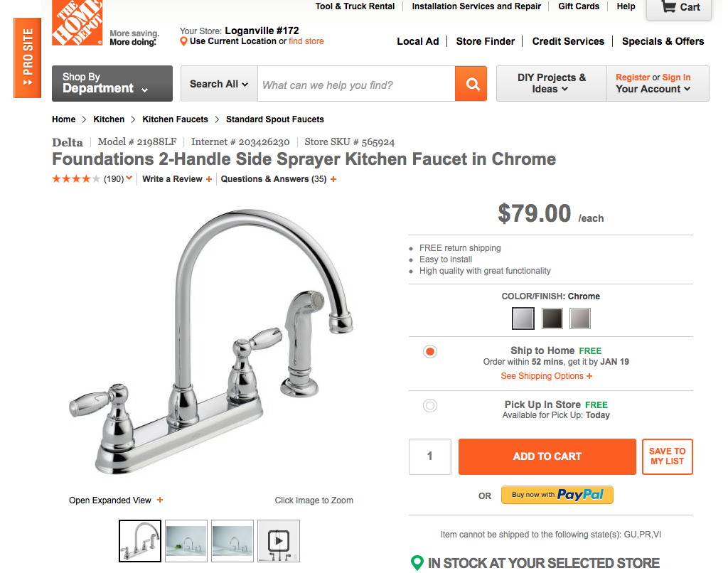
Task: Open Store Finder in the top navigation
Action: [485, 41]
